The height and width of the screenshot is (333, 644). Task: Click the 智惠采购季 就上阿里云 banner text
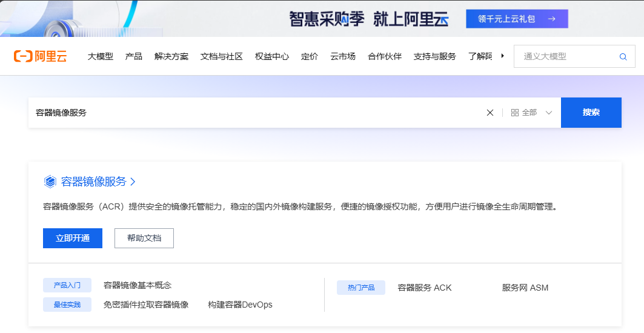(x=368, y=19)
